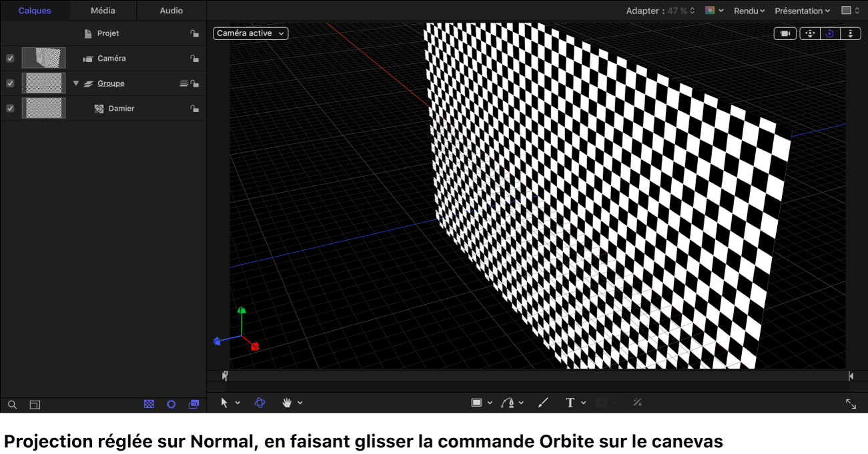Uncheck the Caméra layer checkbox
The width and height of the screenshot is (868, 454).
click(x=10, y=59)
